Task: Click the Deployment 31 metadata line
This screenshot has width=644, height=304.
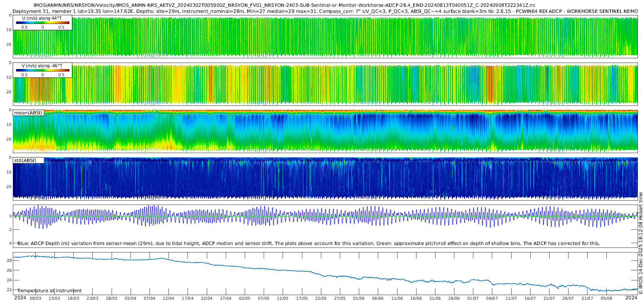Action: click(x=325, y=11)
